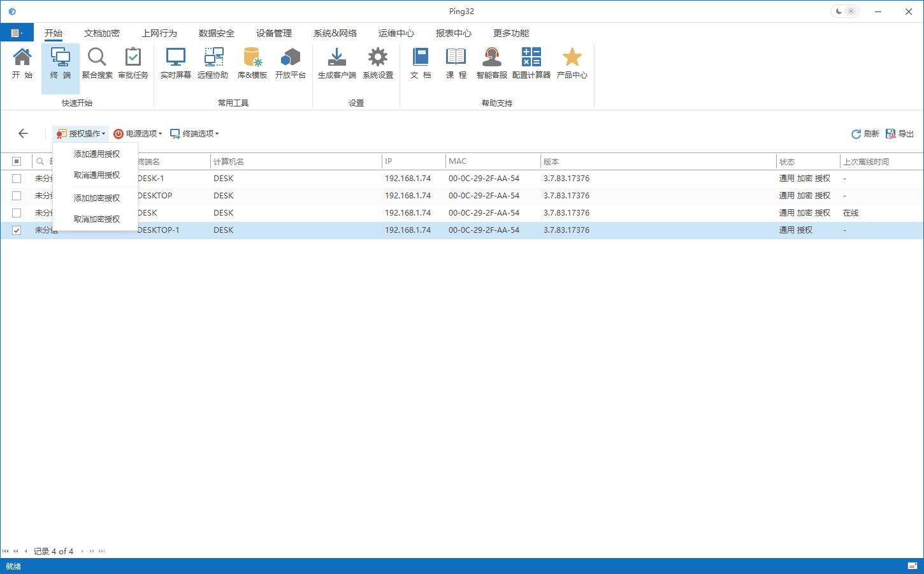
Task: Jump to first record in pager
Action: [6, 551]
